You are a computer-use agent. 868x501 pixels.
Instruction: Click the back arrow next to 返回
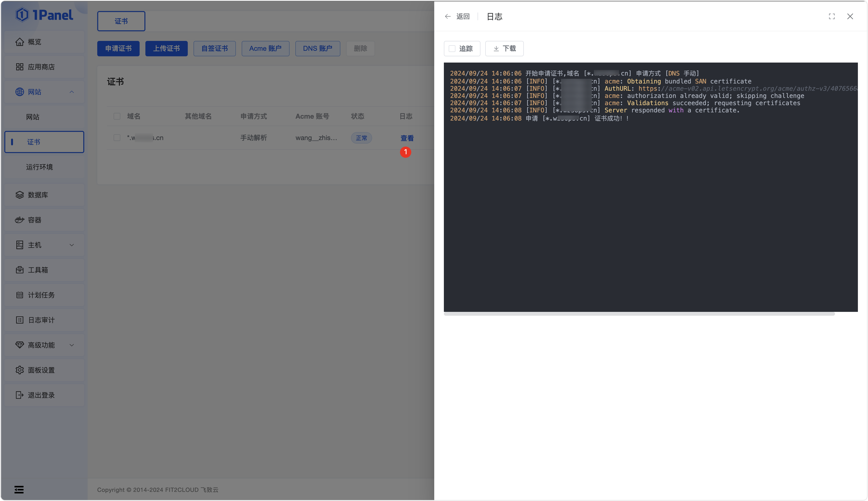(x=447, y=17)
